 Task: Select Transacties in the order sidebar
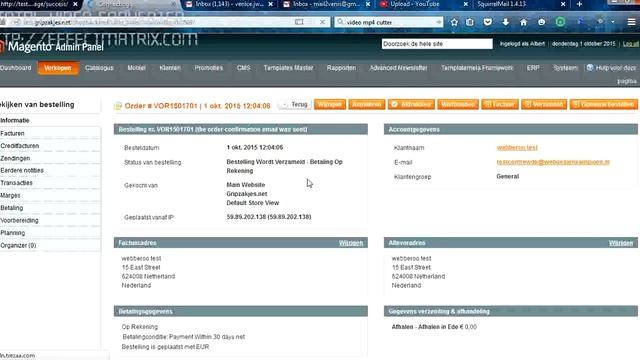tap(50, 183)
